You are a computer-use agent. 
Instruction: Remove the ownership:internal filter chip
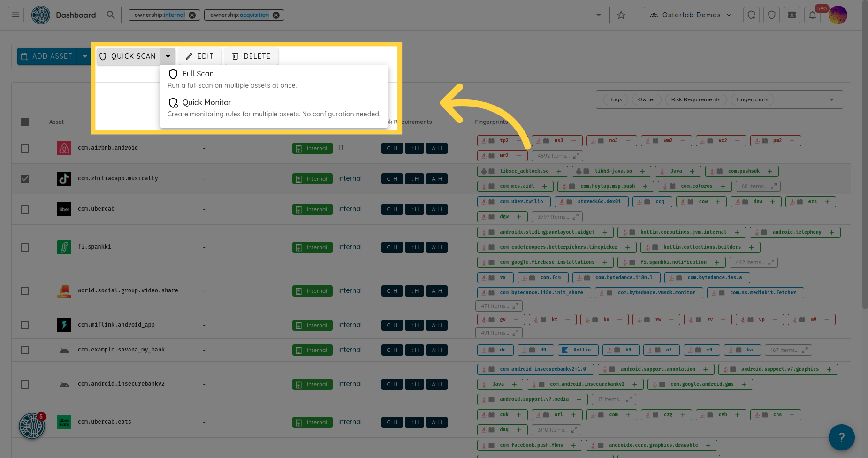[x=192, y=15]
